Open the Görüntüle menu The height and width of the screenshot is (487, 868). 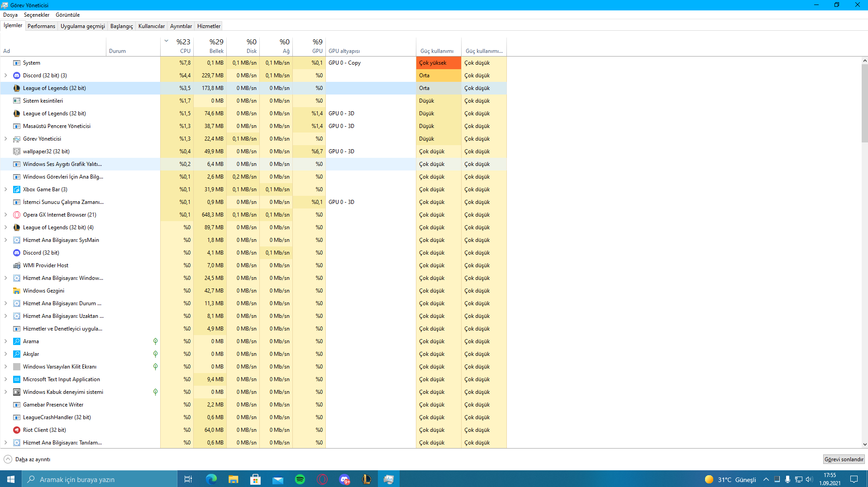[x=67, y=15]
